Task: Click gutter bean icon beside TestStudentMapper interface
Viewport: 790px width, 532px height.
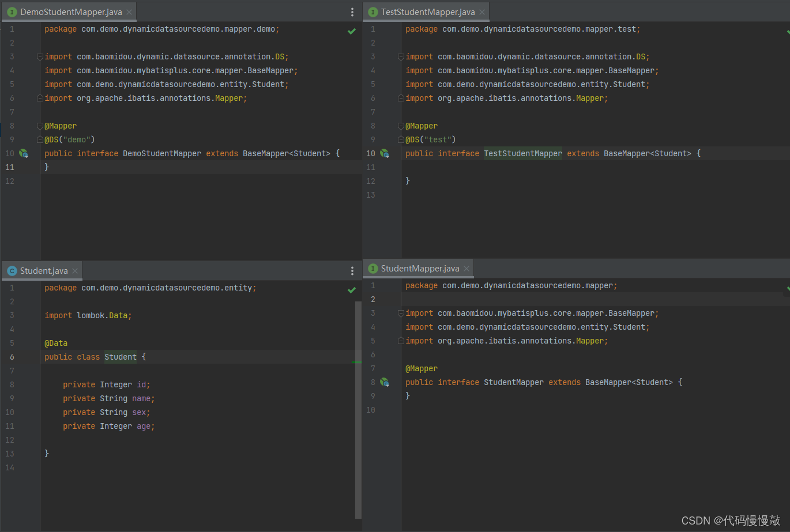Action: pyautogui.click(x=385, y=153)
